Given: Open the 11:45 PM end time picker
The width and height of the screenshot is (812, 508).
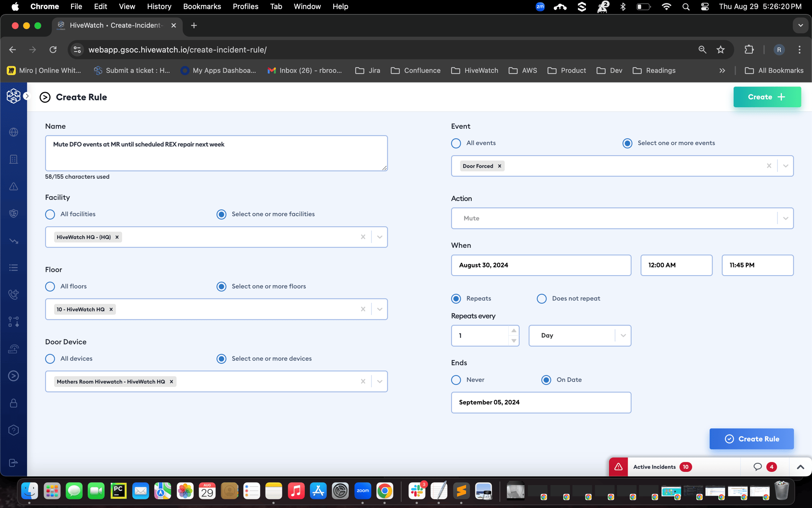Looking at the screenshot, I should click(x=758, y=265).
